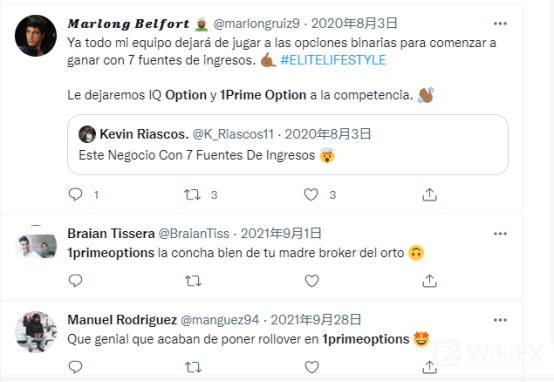Open more options on Braian Tissera's tweet
This screenshot has width=554, height=382.
coord(500,234)
